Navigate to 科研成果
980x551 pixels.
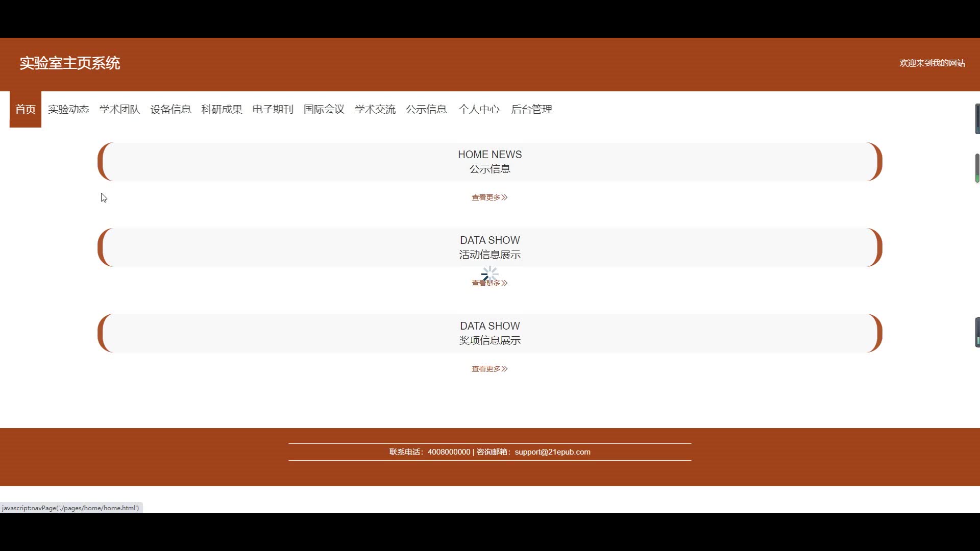pyautogui.click(x=222, y=109)
